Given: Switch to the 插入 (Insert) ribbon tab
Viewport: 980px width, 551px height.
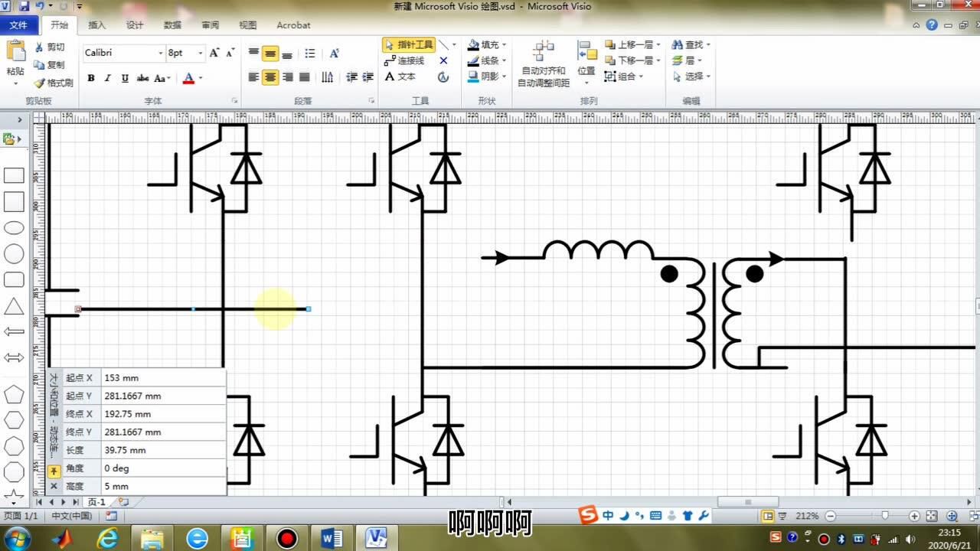Looking at the screenshot, I should pos(97,25).
